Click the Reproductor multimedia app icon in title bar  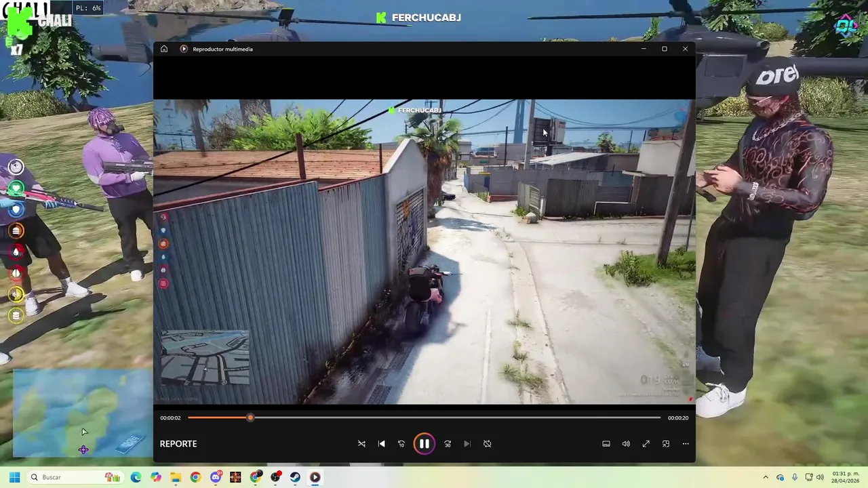click(x=184, y=49)
